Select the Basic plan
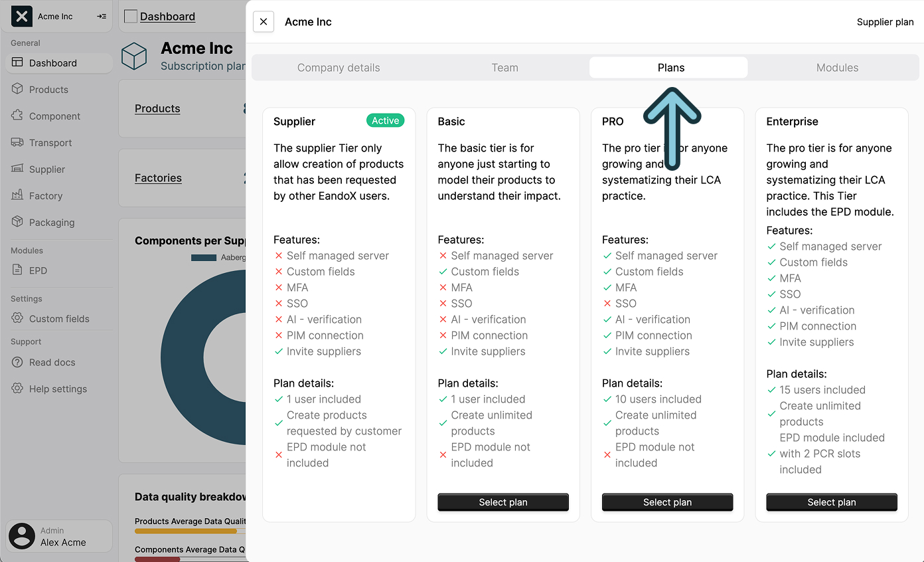Image resolution: width=924 pixels, height=562 pixels. point(503,502)
